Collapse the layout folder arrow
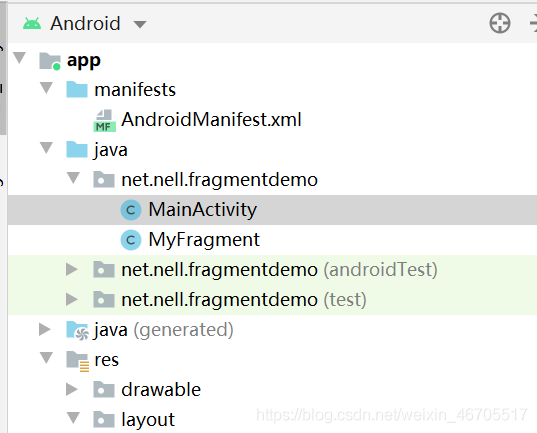This screenshot has height=433, width=537. point(73,418)
